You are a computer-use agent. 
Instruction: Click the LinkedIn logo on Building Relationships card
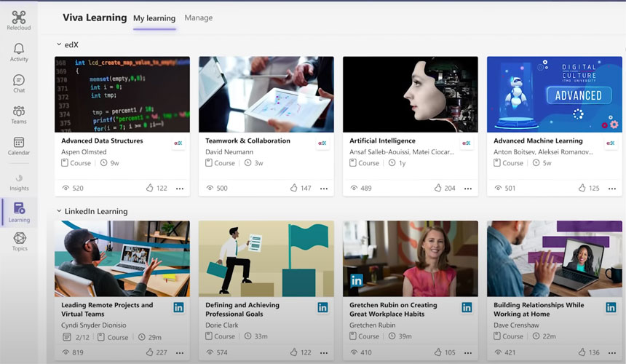click(x=611, y=307)
